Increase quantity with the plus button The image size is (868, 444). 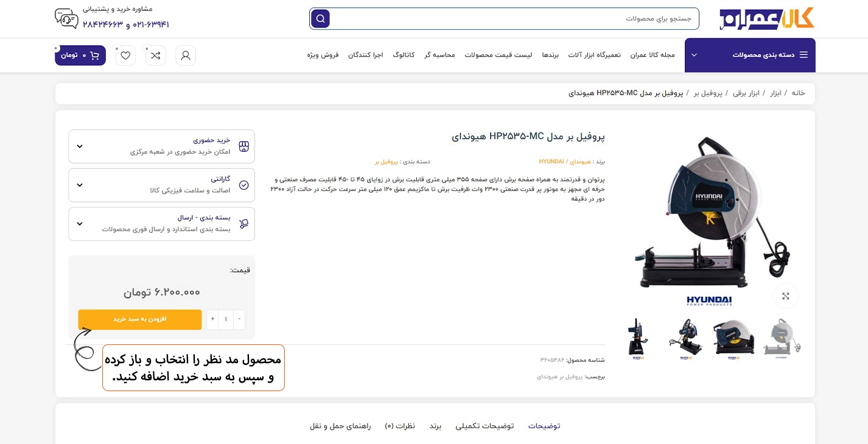coord(212,319)
